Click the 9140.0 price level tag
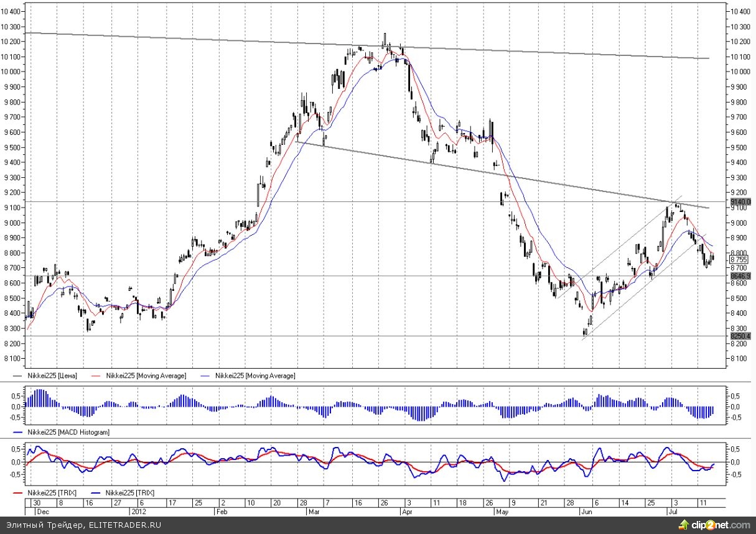 740,202
